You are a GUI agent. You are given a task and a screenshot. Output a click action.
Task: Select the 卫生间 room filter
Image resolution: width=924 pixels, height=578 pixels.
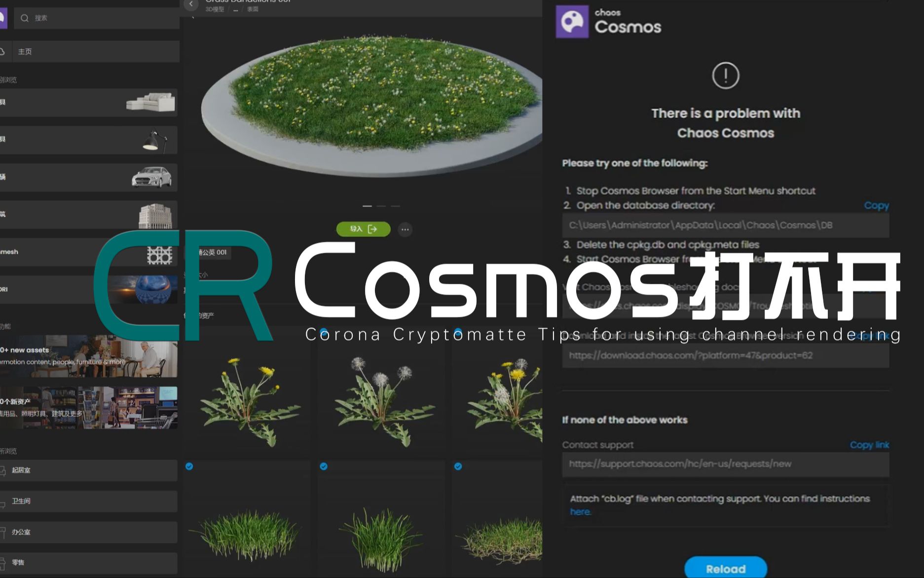88,501
